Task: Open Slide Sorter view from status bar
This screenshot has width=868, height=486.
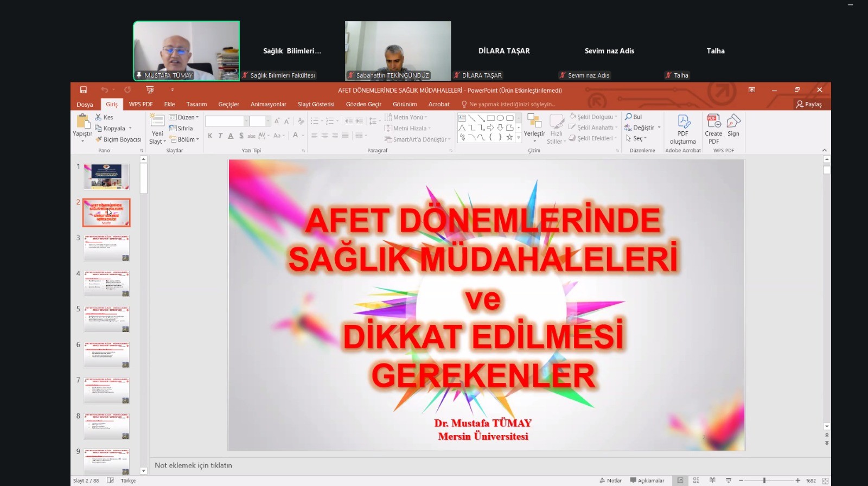Action: (x=696, y=481)
